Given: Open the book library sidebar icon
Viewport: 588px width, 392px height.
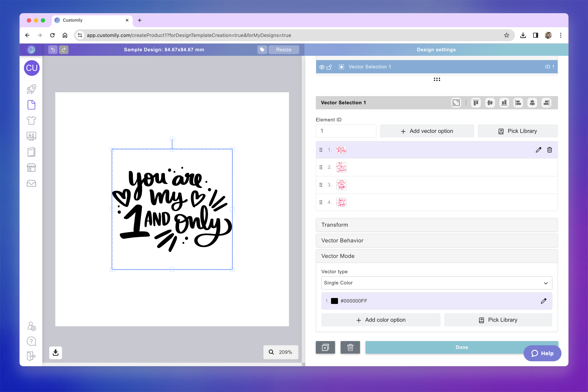Looking at the screenshot, I should point(31,152).
